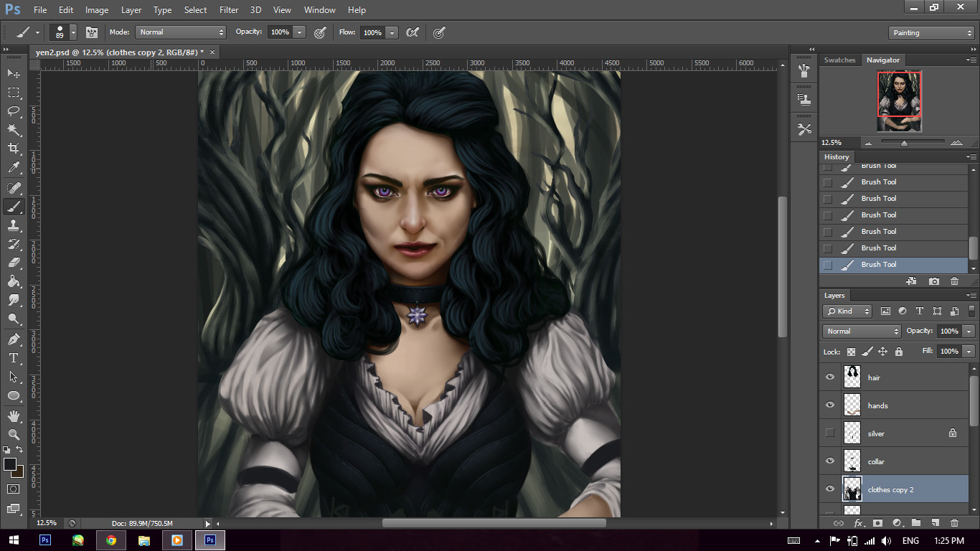
Task: Create new document from current state
Action: coord(912,281)
